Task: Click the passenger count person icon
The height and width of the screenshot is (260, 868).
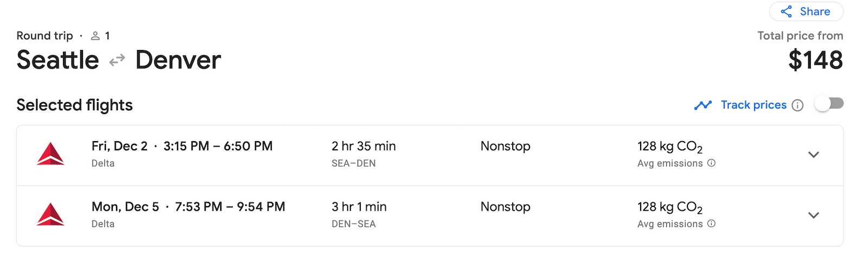Action: [x=95, y=36]
